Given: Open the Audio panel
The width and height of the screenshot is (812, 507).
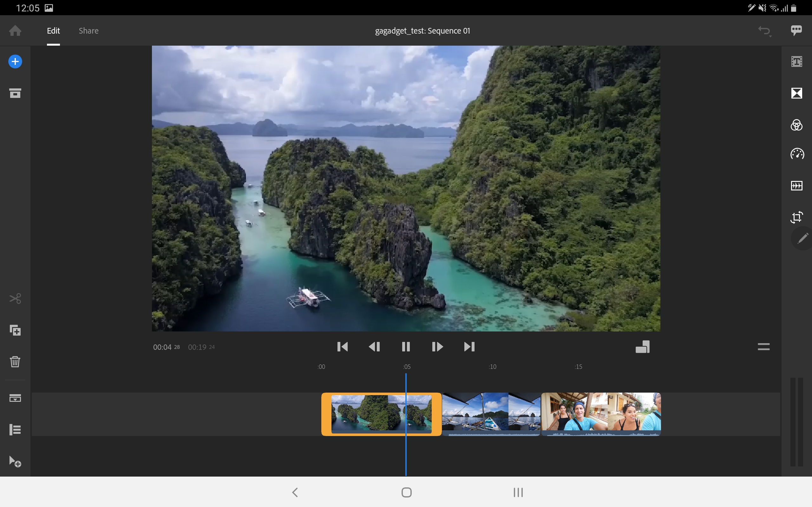Looking at the screenshot, I should 796,186.
